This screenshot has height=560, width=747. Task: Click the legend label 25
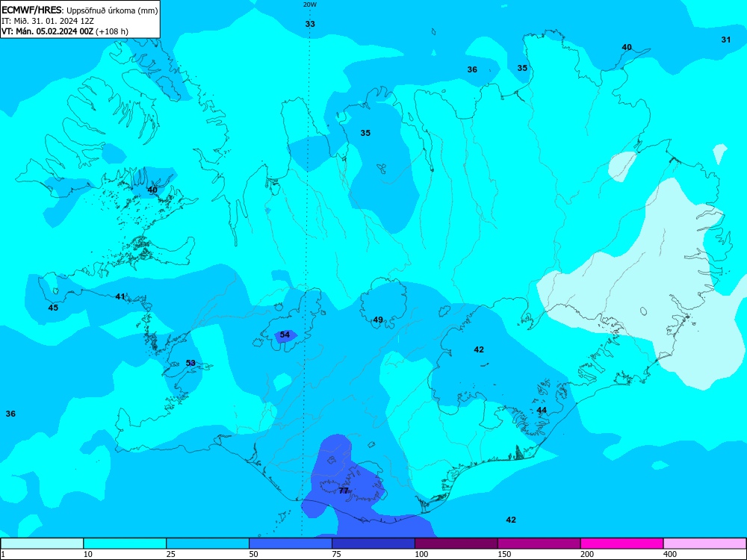click(170, 554)
